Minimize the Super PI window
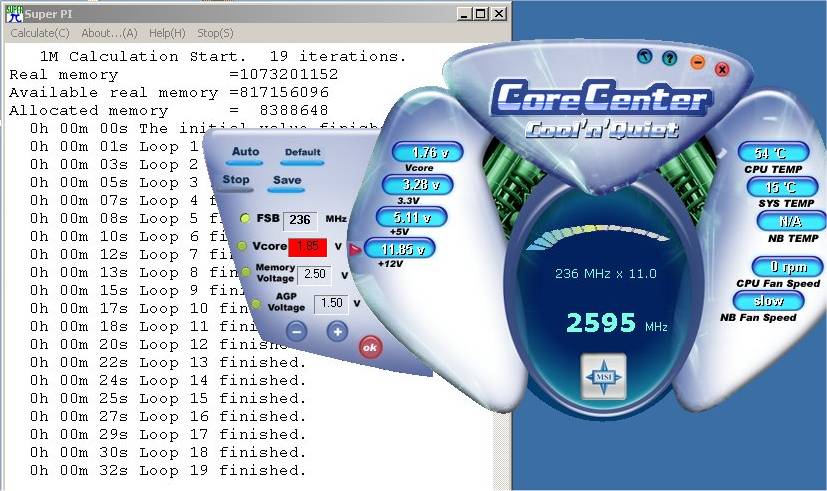This screenshot has width=827, height=491. tap(464, 14)
